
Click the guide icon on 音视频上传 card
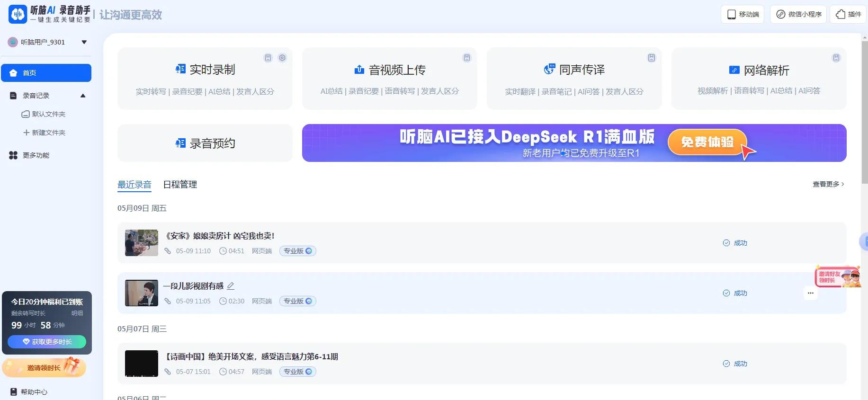coord(467,58)
